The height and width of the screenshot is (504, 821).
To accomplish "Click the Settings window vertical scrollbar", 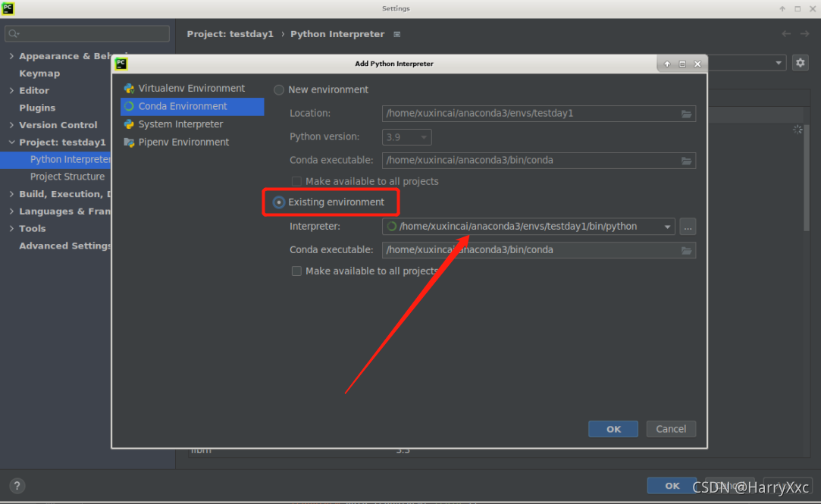I will point(807,178).
